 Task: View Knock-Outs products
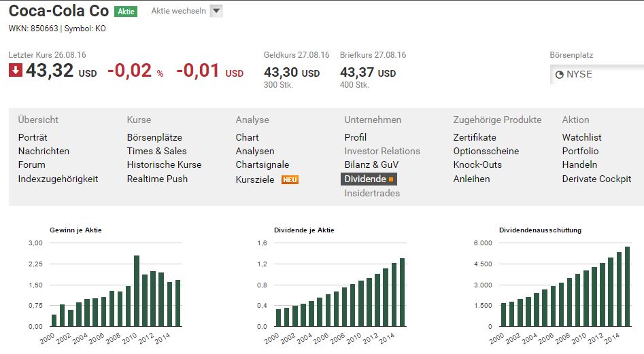coord(477,164)
